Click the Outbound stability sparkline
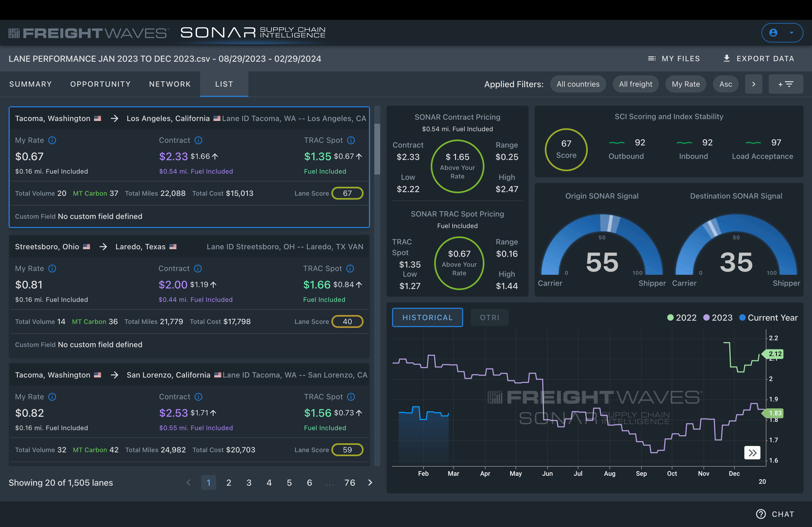 [617, 142]
